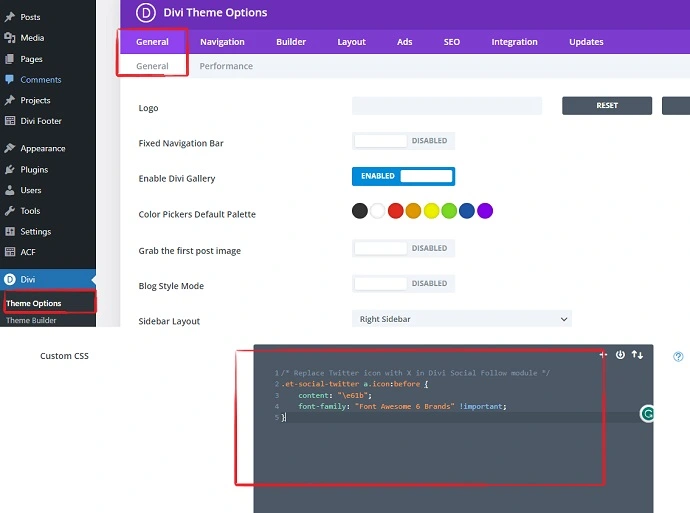Select the top General tab
Viewport: 690px width, 513px height.
click(152, 42)
